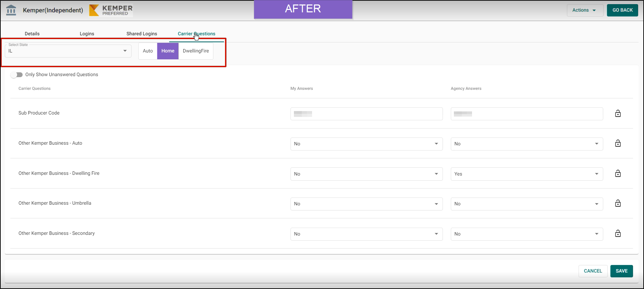Screen dimensions: 644x289
Task: Click the GO BACK button
Action: [x=622, y=10]
